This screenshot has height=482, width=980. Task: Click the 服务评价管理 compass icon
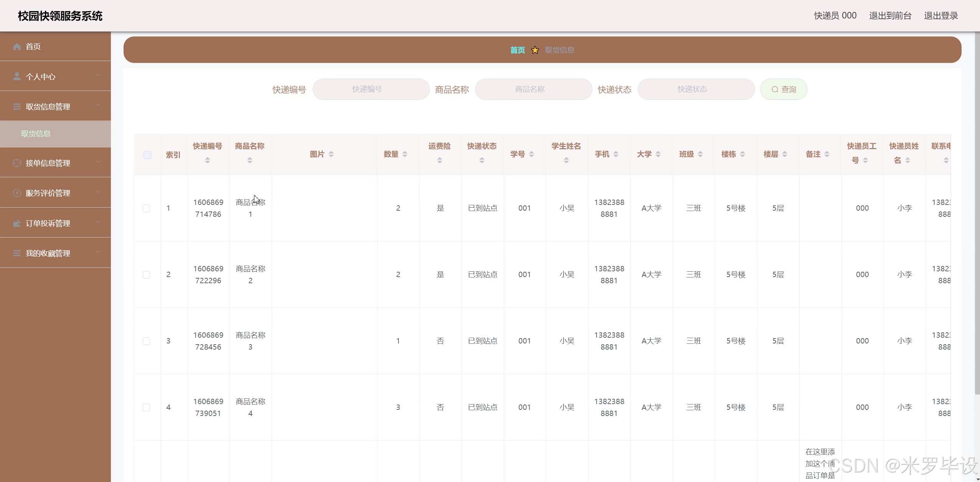17,193
